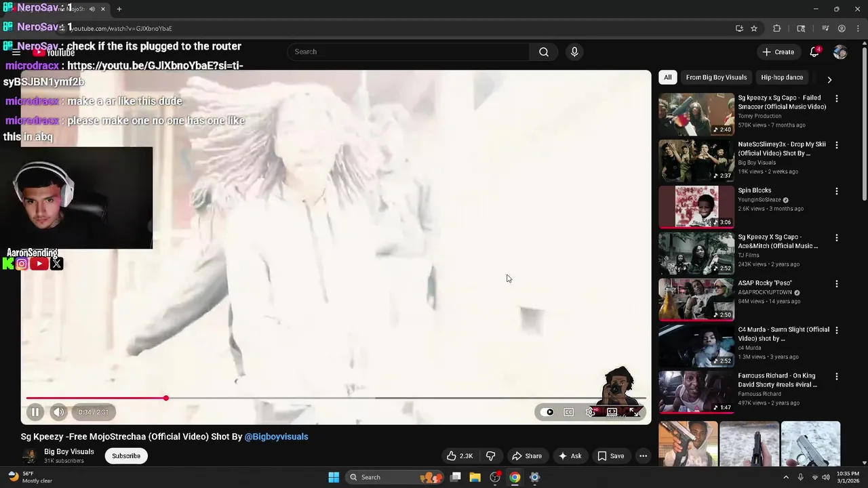This screenshot has width=868, height=488.
Task: Enter fullscreen mode
Action: click(633, 412)
